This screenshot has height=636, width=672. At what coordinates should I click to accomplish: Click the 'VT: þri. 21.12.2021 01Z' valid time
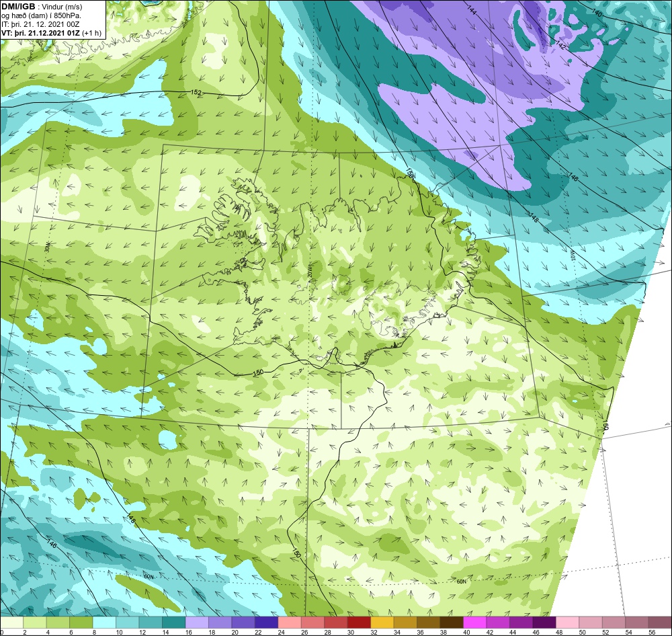point(41,33)
